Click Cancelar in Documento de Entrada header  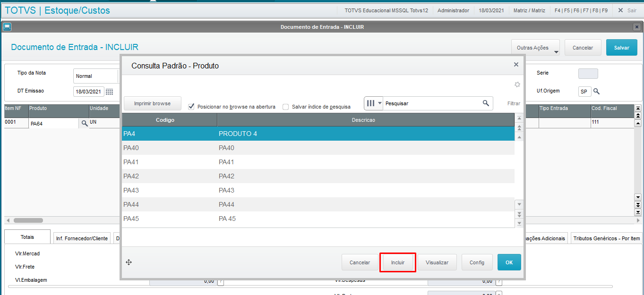pos(583,48)
